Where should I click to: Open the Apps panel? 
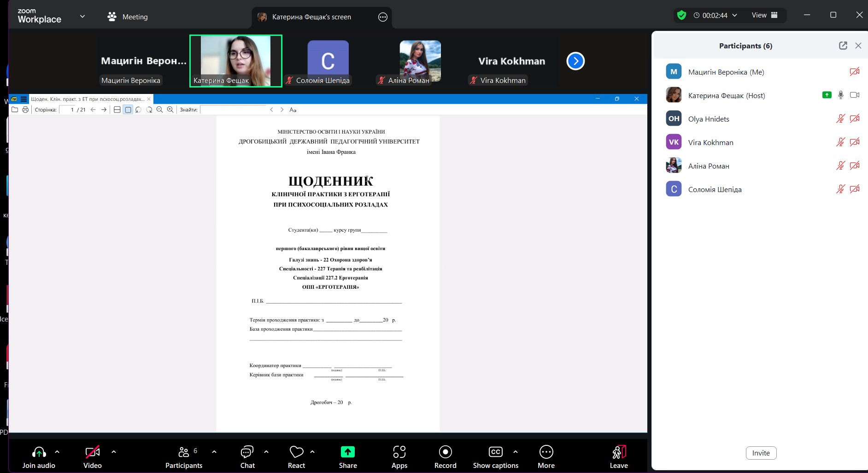[x=399, y=456]
